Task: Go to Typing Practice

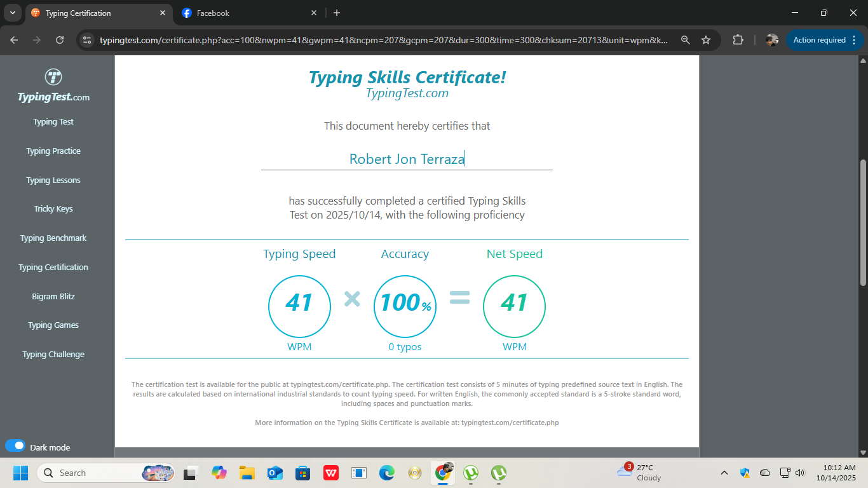Action: point(53,151)
